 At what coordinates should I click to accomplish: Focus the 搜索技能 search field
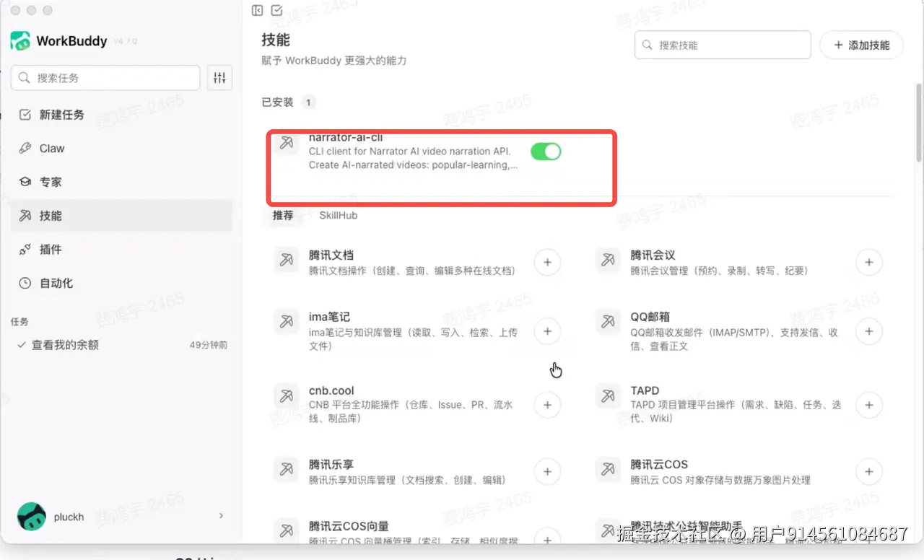point(723,45)
